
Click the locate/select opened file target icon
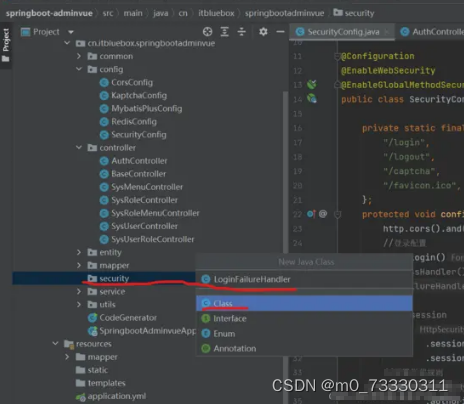207,32
